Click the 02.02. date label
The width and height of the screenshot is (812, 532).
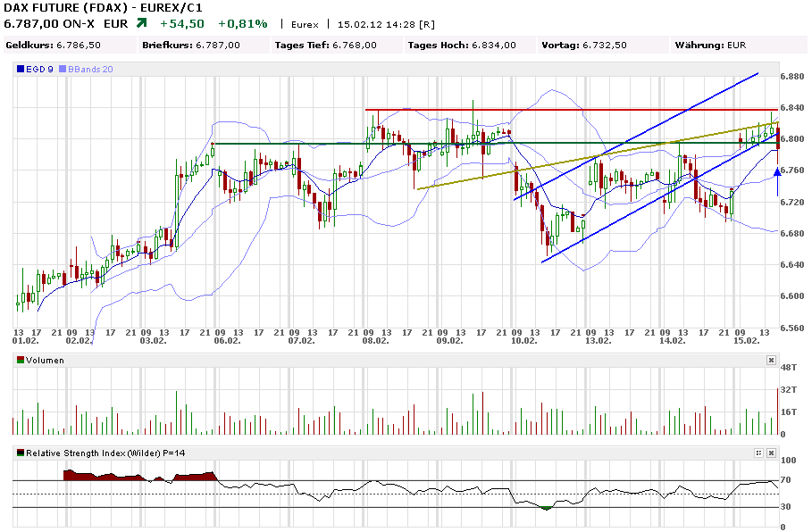click(79, 340)
